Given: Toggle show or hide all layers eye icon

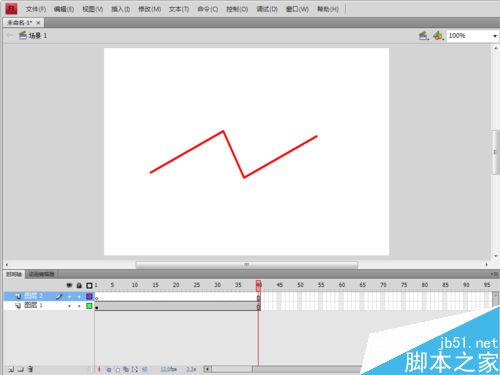Looking at the screenshot, I should (x=69, y=285).
